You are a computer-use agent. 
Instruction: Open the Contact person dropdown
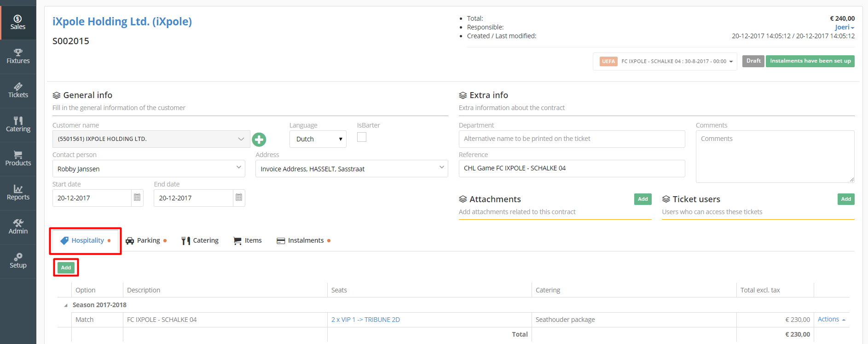[149, 169]
